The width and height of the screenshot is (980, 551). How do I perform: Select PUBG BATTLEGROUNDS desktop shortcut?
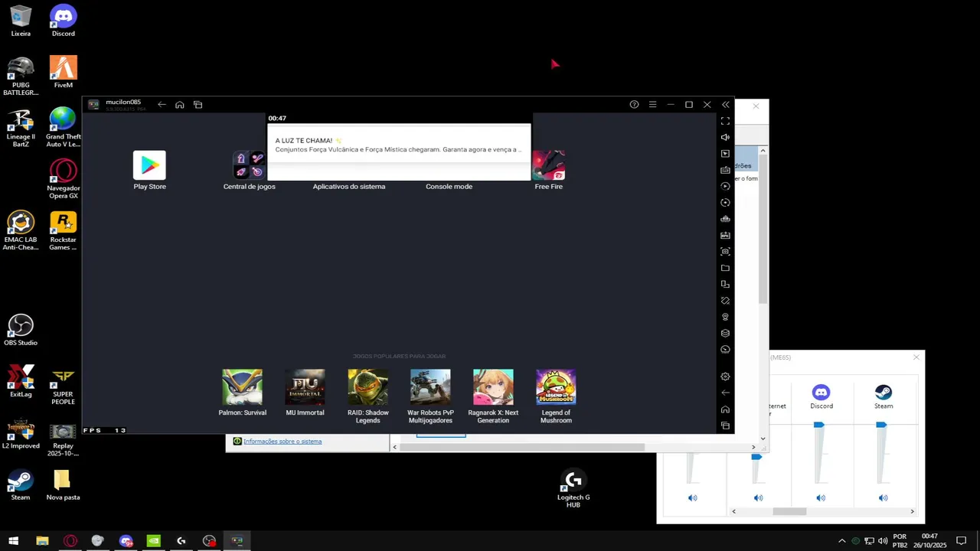(x=21, y=76)
